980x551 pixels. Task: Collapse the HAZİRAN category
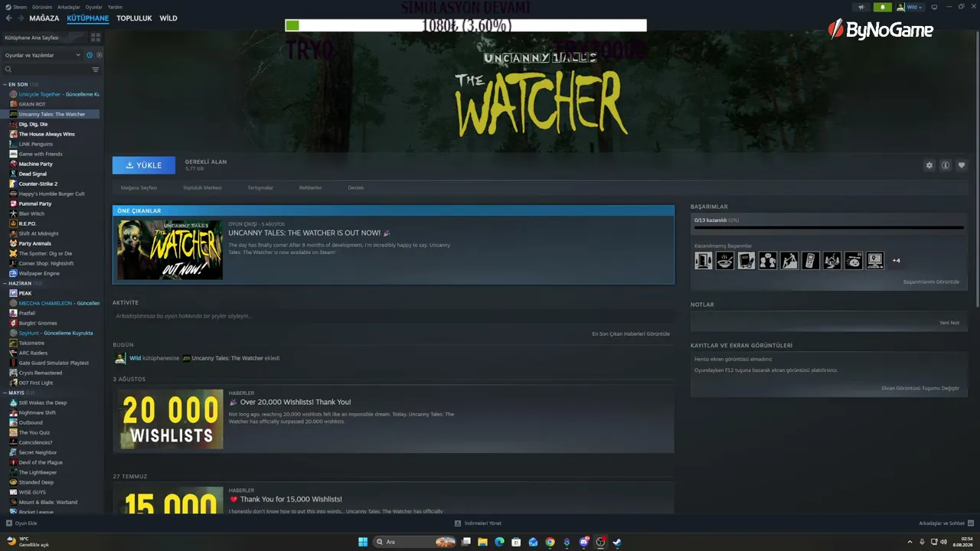[5, 283]
